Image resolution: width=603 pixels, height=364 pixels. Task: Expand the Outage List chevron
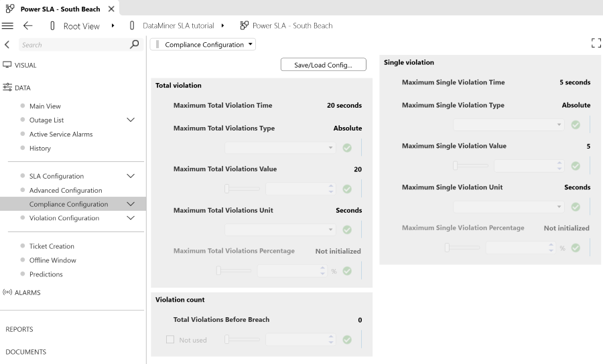tap(131, 120)
